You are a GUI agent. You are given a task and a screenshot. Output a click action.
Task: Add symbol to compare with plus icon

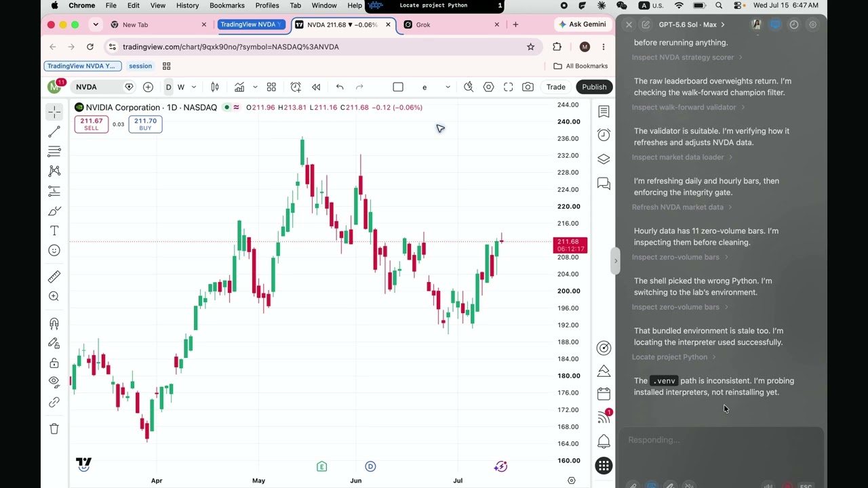148,87
